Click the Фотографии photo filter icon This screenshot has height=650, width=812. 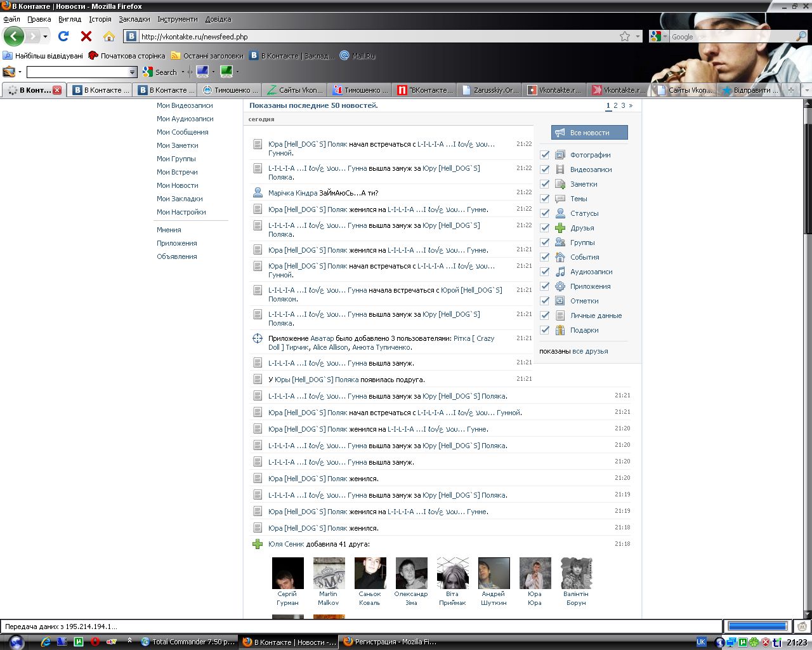point(560,155)
